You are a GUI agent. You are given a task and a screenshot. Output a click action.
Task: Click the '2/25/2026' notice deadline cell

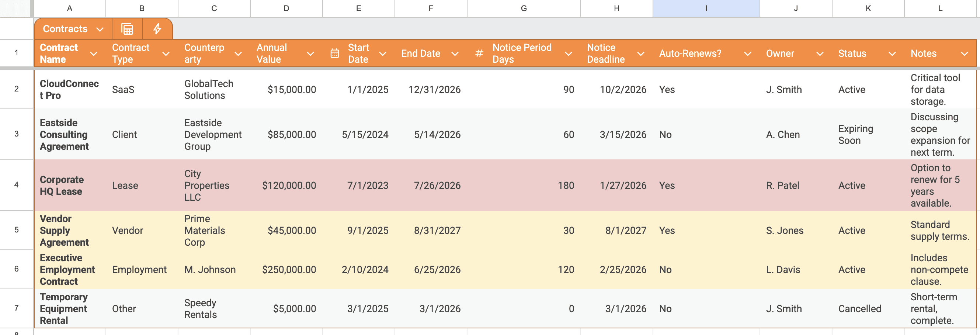617,270
